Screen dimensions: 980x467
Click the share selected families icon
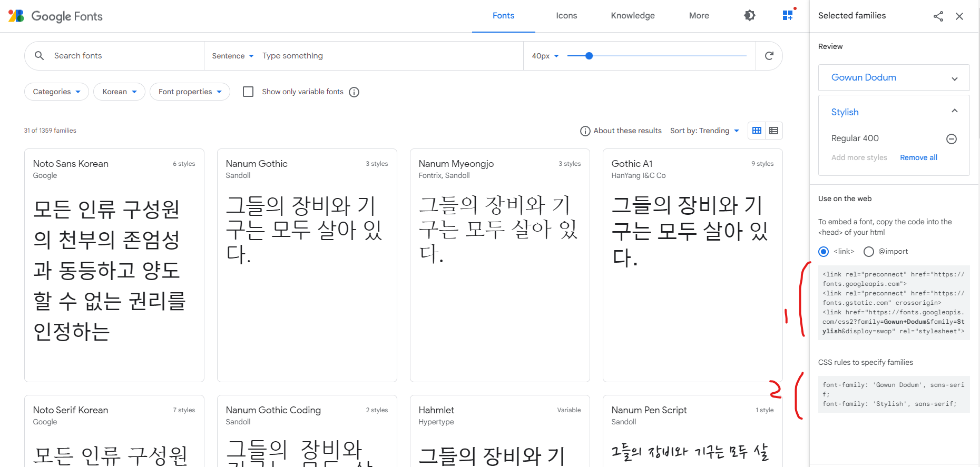[x=938, y=16]
